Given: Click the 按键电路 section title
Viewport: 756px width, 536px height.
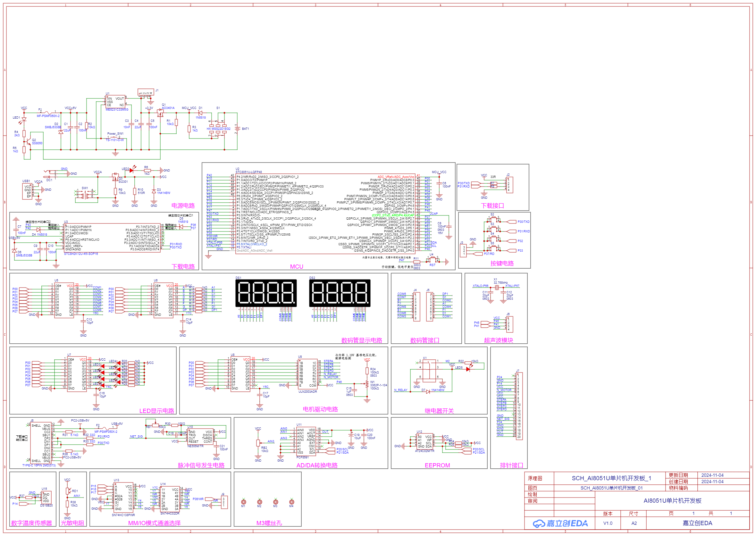Looking at the screenshot, I should (502, 264).
